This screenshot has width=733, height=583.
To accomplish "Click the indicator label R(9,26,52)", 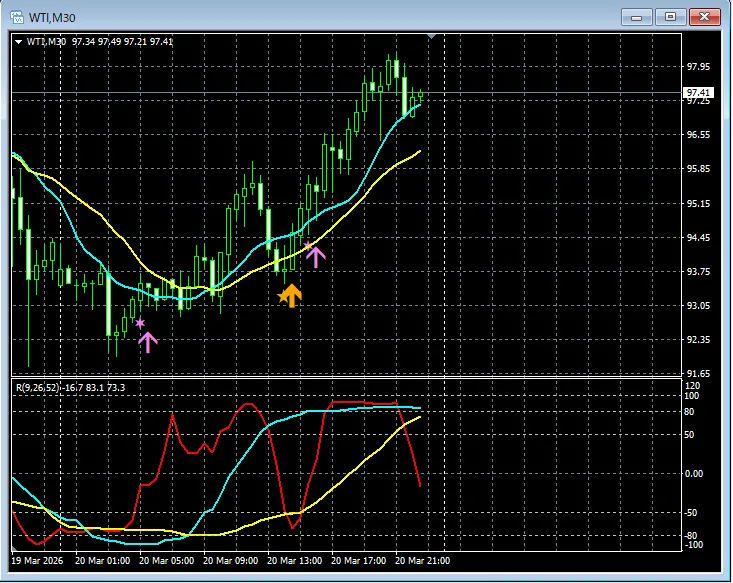I will click(x=38, y=388).
